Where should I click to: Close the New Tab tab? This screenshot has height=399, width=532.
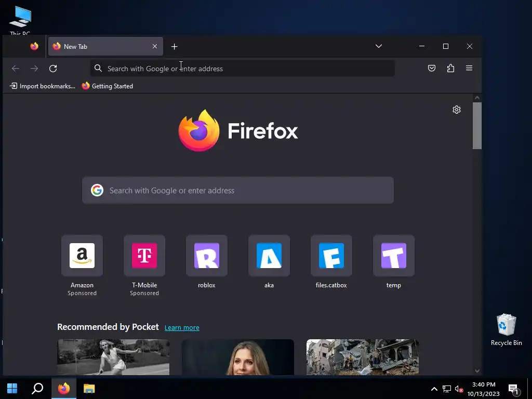[155, 46]
